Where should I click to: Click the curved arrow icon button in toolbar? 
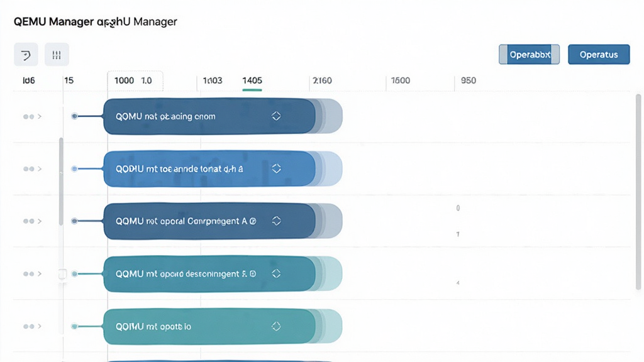pos(26,55)
